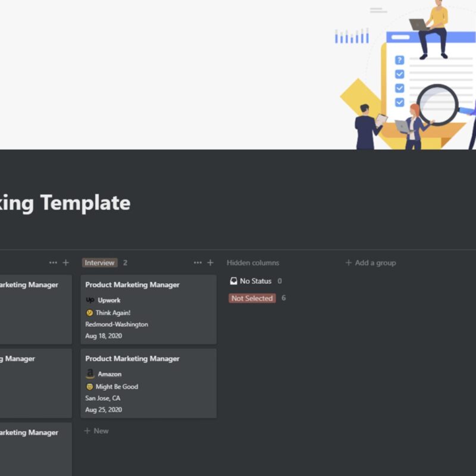Click the San Jose, CA location text
Viewport: 476px width, 476px height.
102,398
